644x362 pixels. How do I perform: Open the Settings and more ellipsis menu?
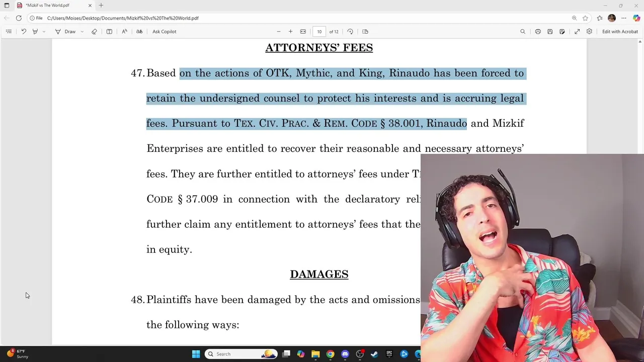tap(624, 18)
